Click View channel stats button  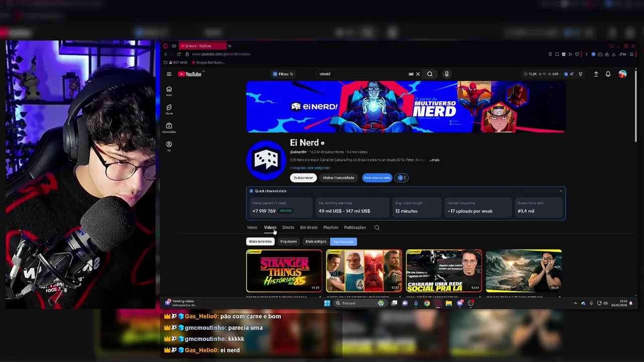click(x=377, y=177)
